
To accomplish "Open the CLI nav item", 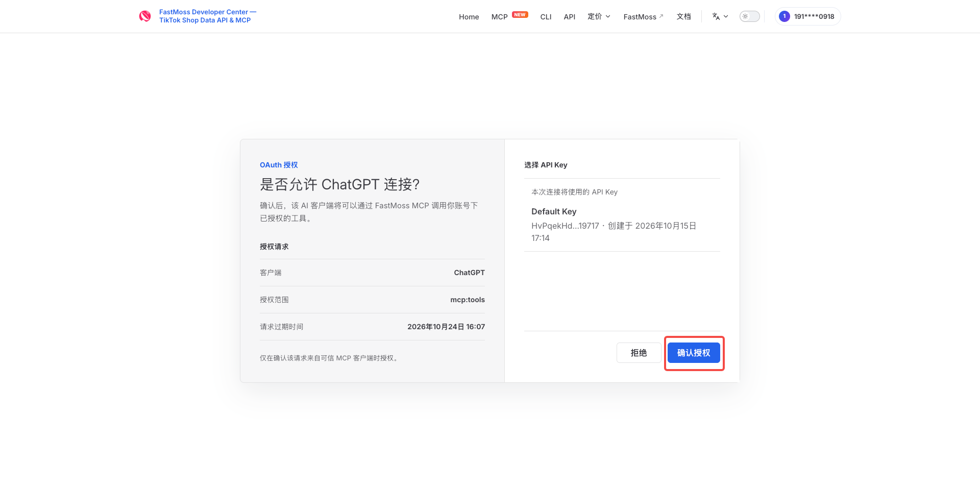I will point(546,17).
